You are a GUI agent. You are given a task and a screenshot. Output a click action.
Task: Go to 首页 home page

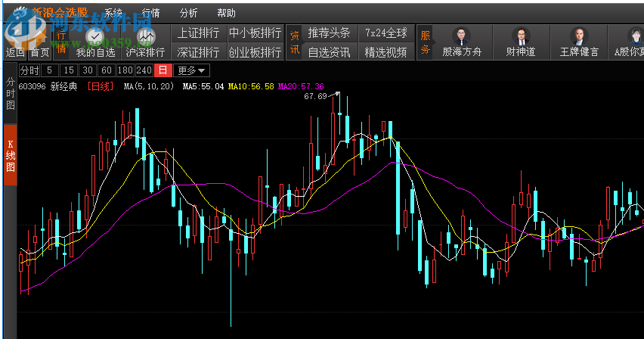(x=39, y=52)
